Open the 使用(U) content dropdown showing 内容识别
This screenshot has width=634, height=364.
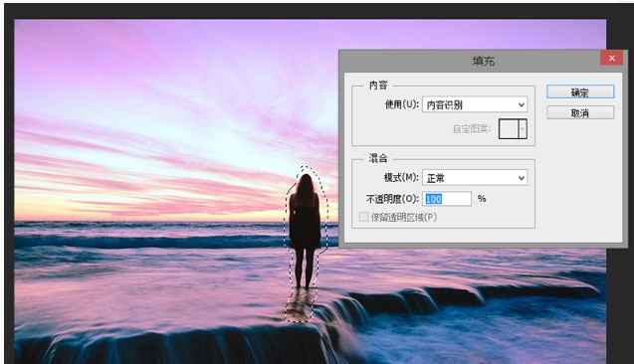click(475, 104)
